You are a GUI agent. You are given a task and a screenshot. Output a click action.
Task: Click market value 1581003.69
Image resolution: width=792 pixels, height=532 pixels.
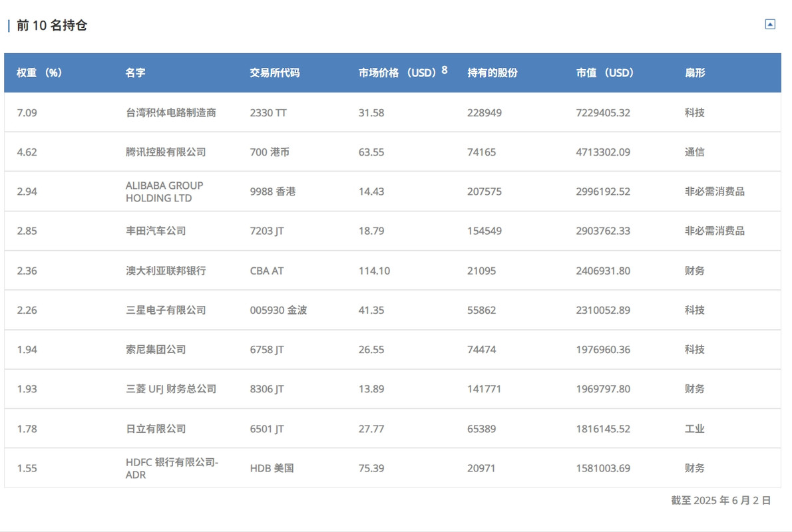[x=603, y=468]
